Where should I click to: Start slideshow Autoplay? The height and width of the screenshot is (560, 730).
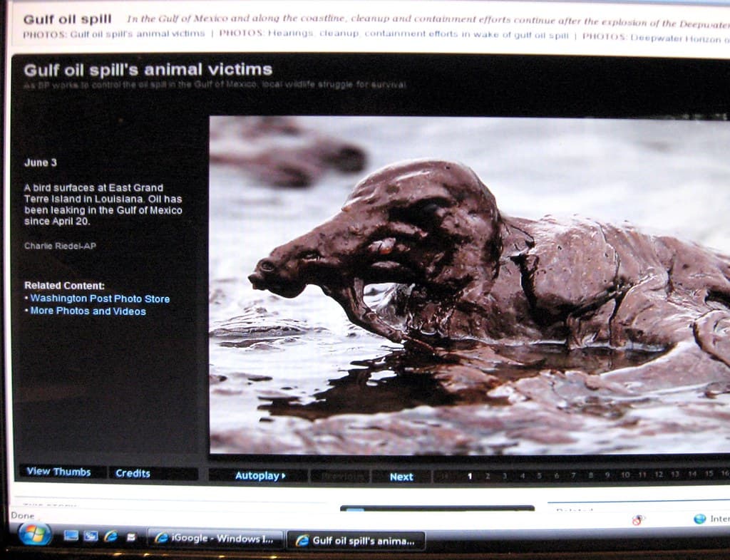tap(259, 475)
